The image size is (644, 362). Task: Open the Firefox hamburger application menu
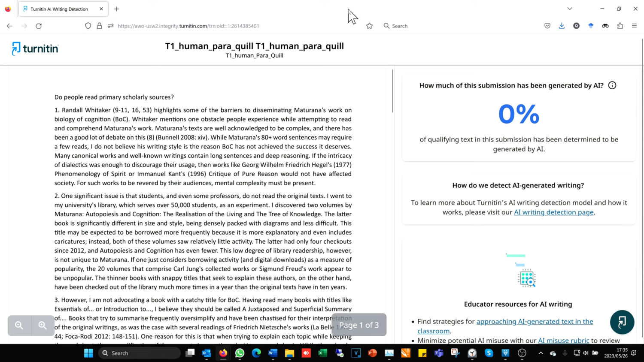pyautogui.click(x=634, y=26)
